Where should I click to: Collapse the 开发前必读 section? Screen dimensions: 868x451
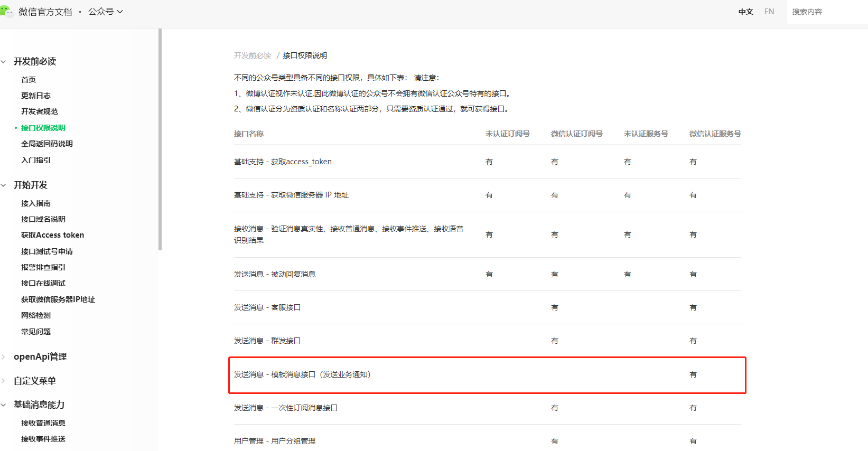click(x=3, y=62)
